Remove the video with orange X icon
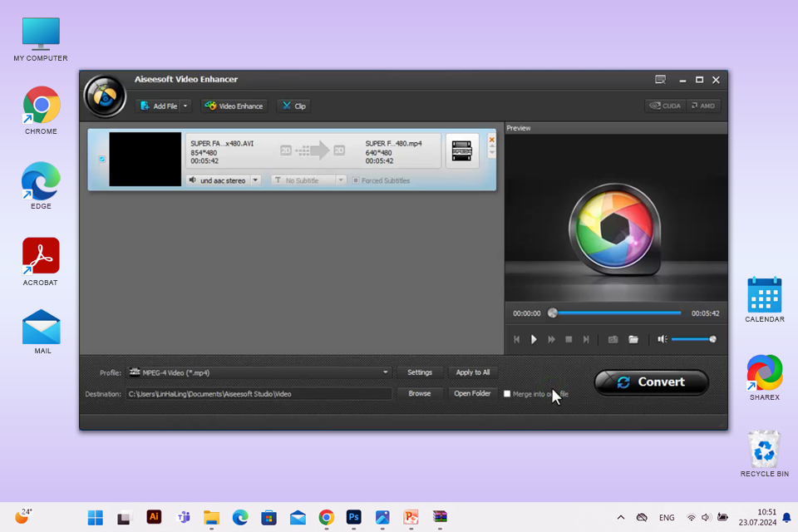 pos(491,140)
